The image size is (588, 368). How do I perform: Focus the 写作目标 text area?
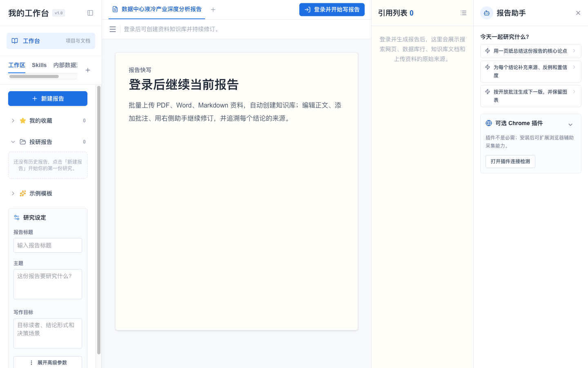[x=48, y=333]
